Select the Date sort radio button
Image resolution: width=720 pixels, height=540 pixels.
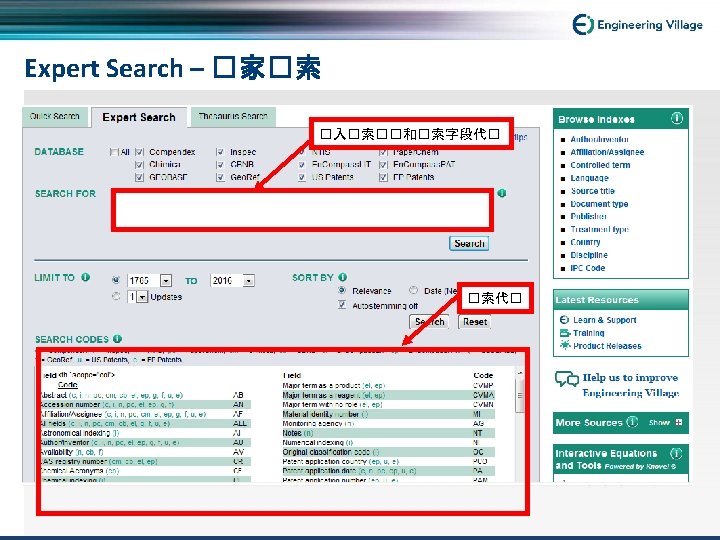(413, 290)
